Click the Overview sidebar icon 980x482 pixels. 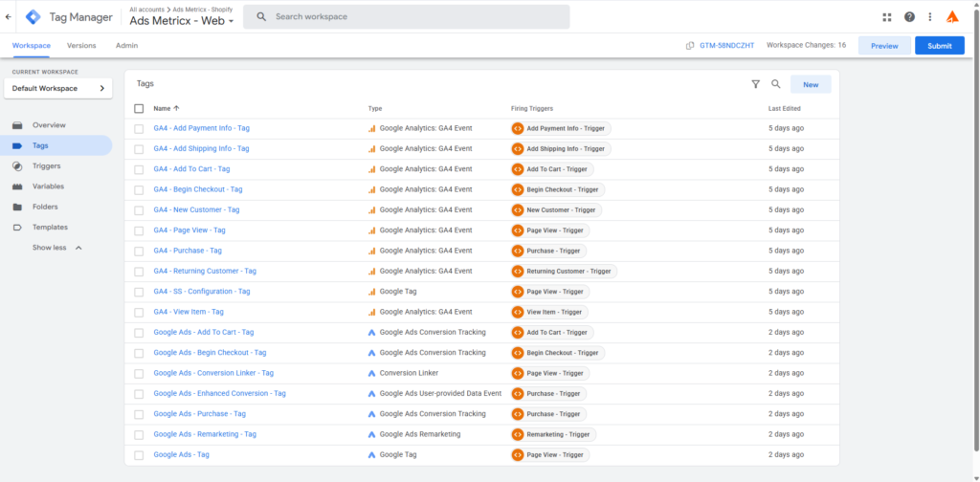tap(18, 125)
